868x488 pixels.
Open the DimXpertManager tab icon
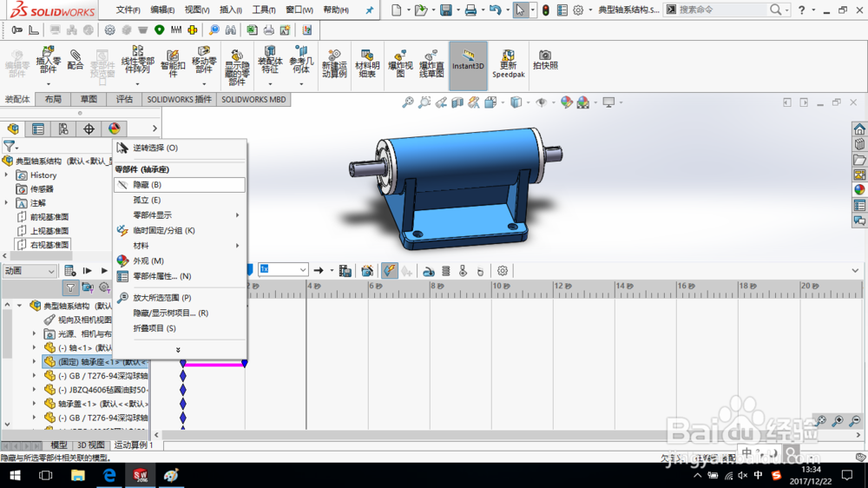tap(89, 129)
